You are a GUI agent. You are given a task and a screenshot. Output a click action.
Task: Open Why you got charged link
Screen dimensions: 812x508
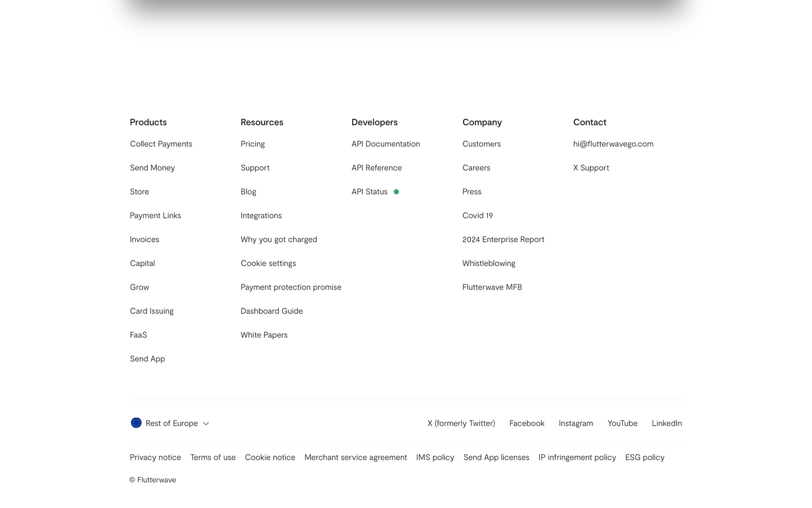[x=279, y=239]
